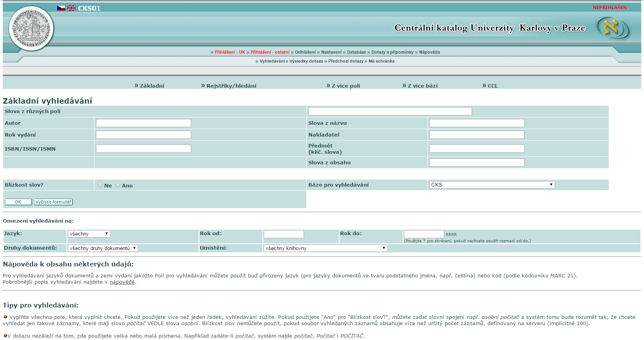Screen dimensions: 644x340
Task: Open Báze pro vyhledávání CKS dropdown
Action: [492, 185]
